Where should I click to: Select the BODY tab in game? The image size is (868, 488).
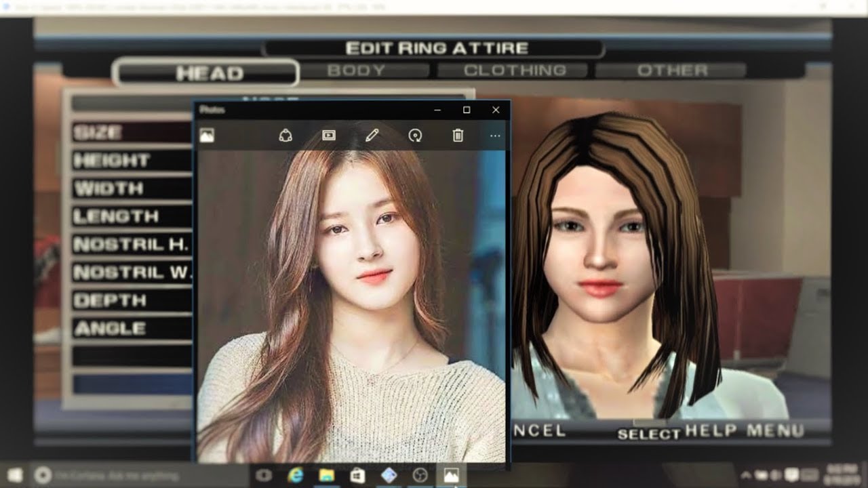(x=366, y=70)
